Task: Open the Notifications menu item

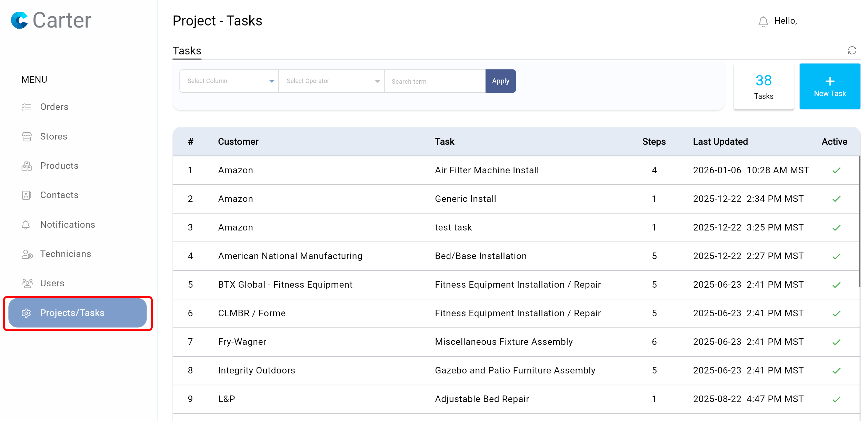Action: click(x=67, y=225)
